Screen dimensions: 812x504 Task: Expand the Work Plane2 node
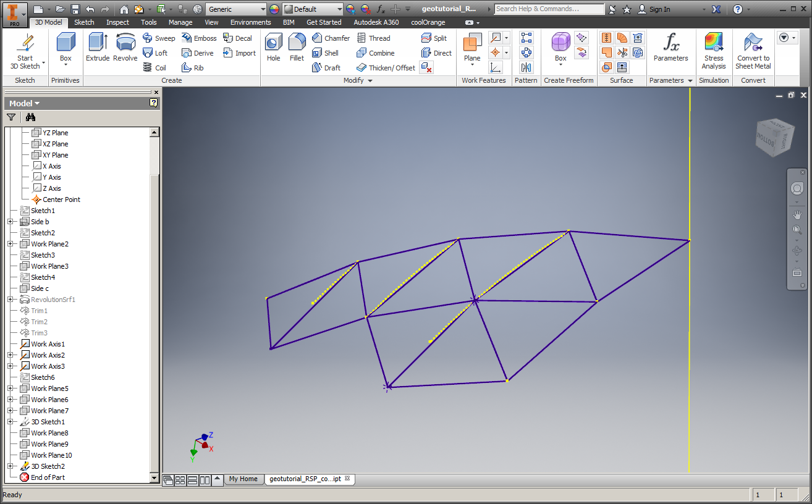point(10,244)
